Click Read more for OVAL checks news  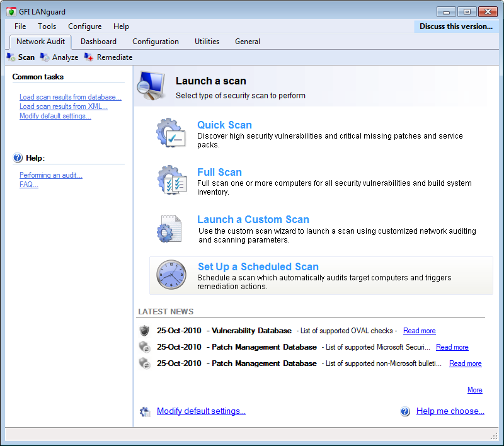419,331
